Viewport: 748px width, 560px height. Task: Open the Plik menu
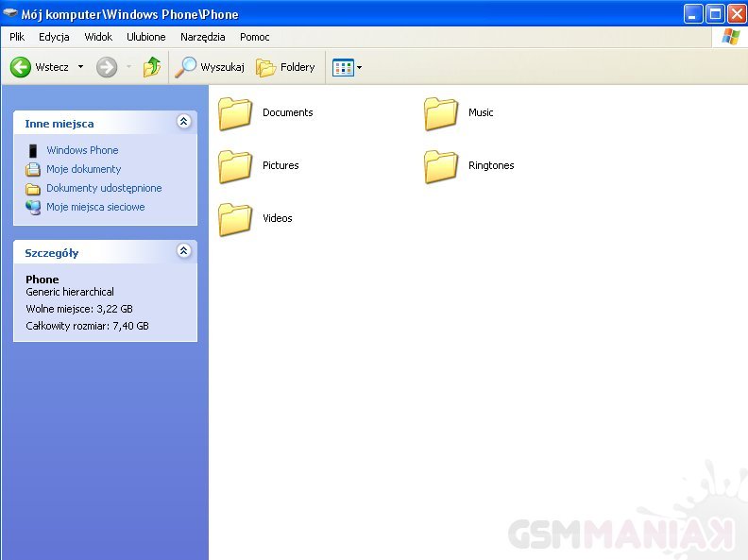[x=17, y=37]
